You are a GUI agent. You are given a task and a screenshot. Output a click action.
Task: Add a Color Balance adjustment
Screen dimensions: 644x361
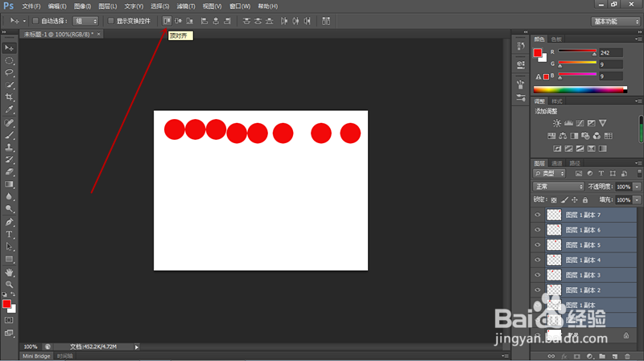563,136
